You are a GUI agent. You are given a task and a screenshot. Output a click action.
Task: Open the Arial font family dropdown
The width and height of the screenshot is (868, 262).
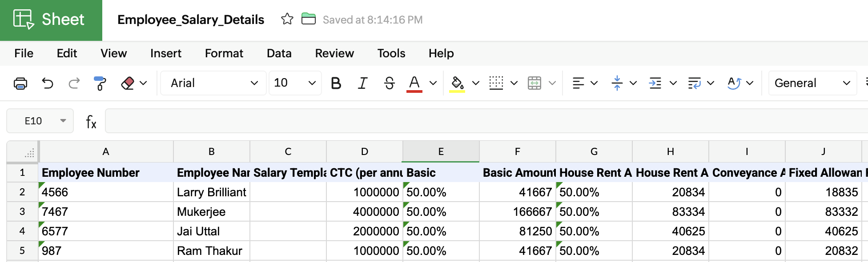pos(213,83)
